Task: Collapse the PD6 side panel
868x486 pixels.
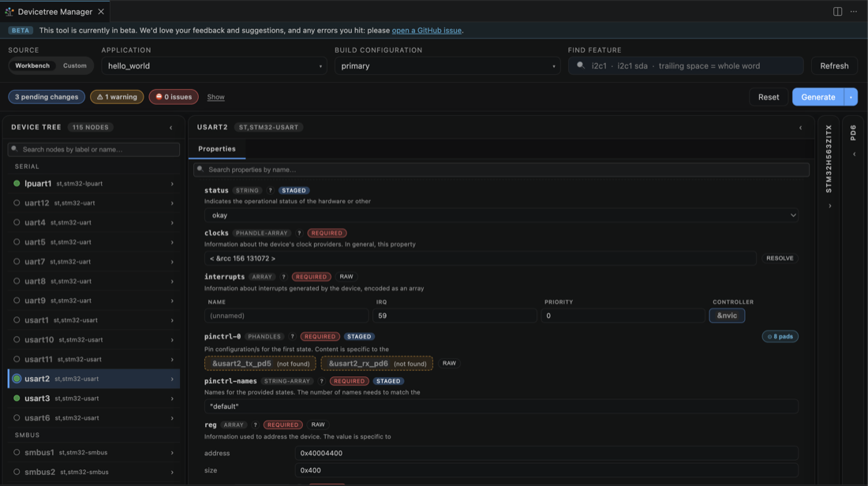Action: pos(854,155)
